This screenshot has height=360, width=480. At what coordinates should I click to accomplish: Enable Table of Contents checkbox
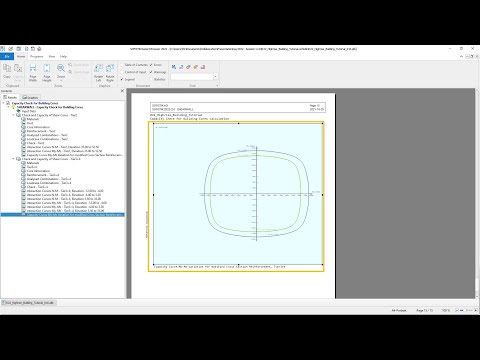click(122, 65)
